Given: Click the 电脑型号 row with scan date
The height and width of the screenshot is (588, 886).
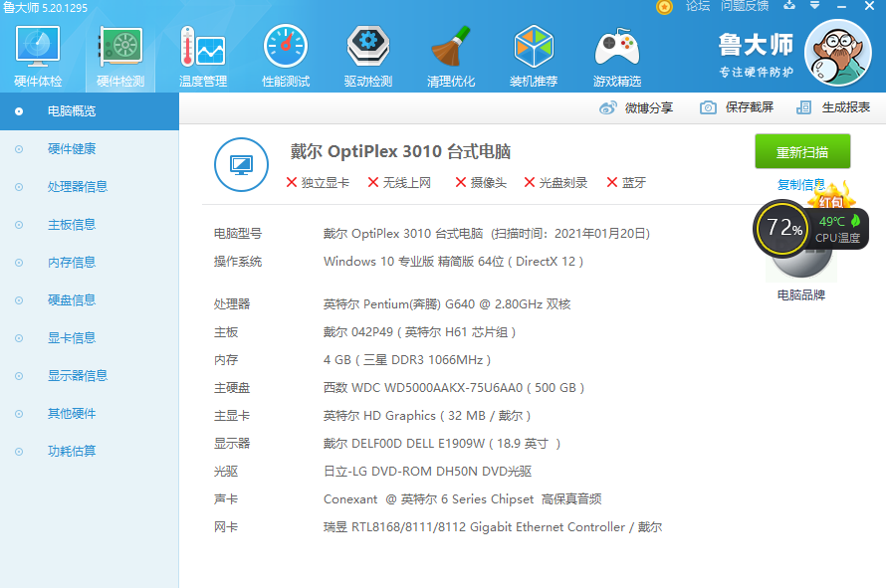Looking at the screenshot, I should click(x=432, y=233).
